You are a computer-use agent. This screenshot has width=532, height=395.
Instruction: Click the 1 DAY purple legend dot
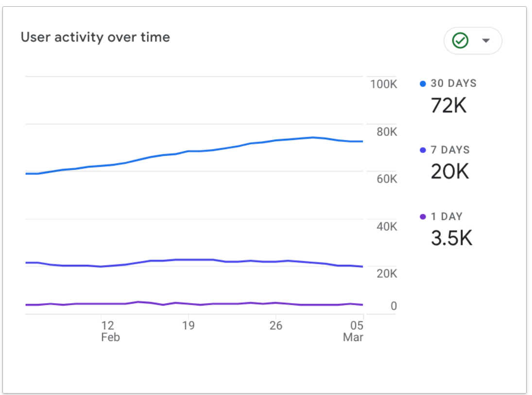point(423,217)
